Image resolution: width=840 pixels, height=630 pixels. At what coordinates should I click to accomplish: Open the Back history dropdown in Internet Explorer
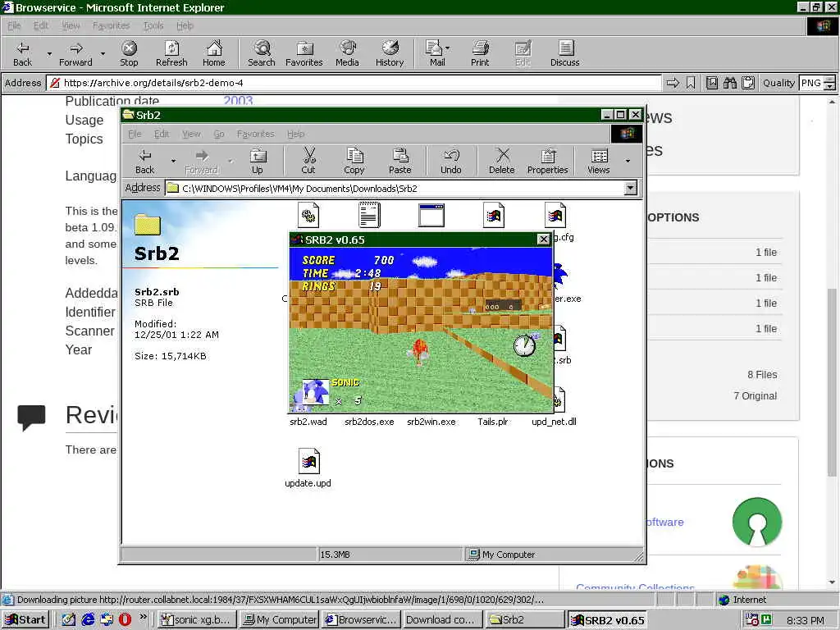pyautogui.click(x=49, y=54)
